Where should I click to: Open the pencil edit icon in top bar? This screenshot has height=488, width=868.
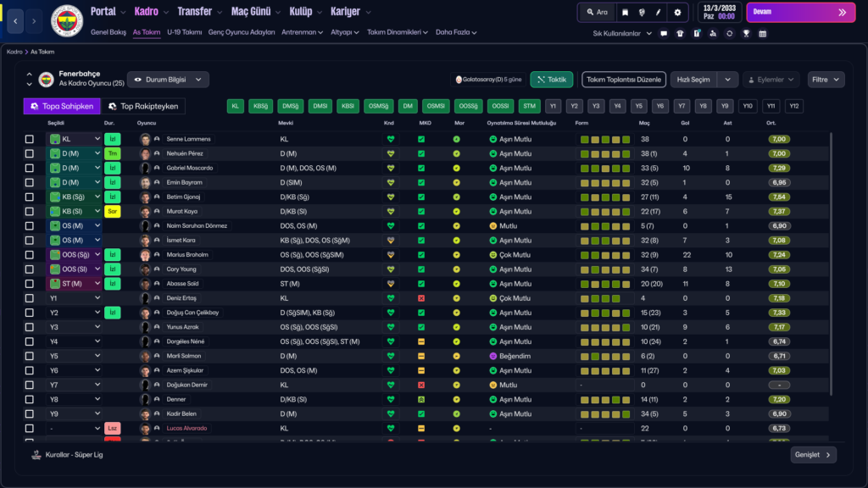pyautogui.click(x=659, y=13)
